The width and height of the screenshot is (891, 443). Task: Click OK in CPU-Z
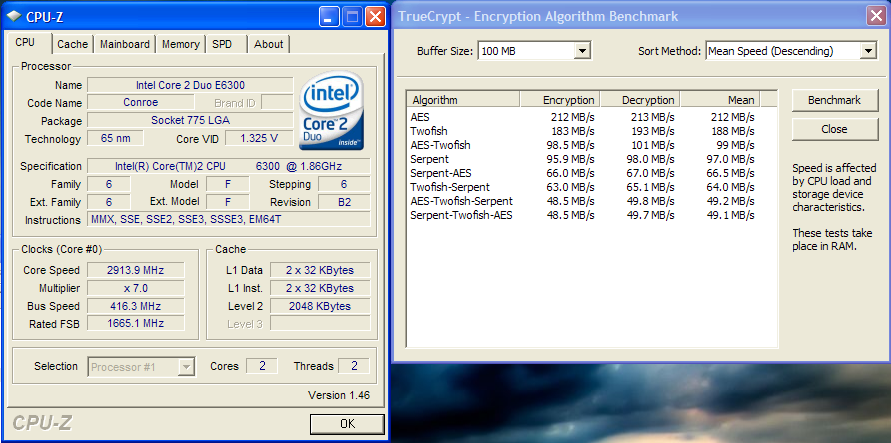[347, 424]
